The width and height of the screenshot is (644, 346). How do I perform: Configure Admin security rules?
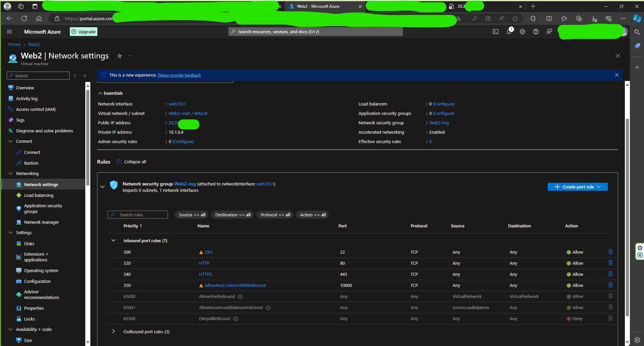pyautogui.click(x=183, y=142)
